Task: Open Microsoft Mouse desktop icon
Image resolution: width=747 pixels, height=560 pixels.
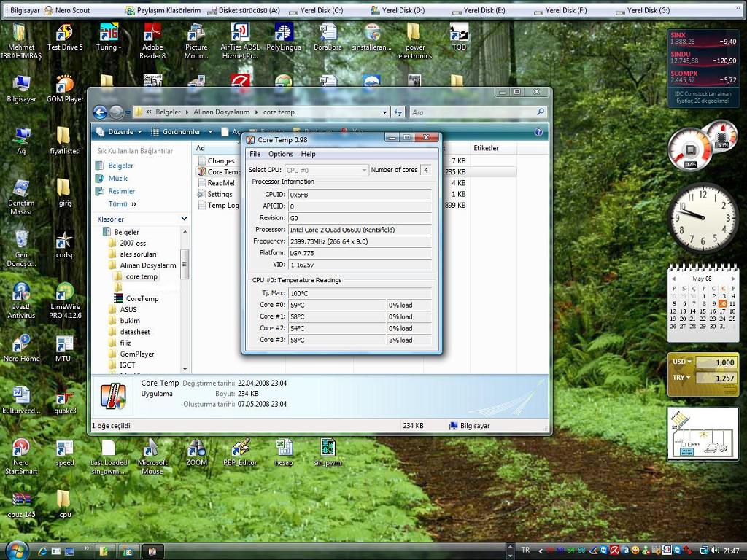Action: tap(152, 456)
